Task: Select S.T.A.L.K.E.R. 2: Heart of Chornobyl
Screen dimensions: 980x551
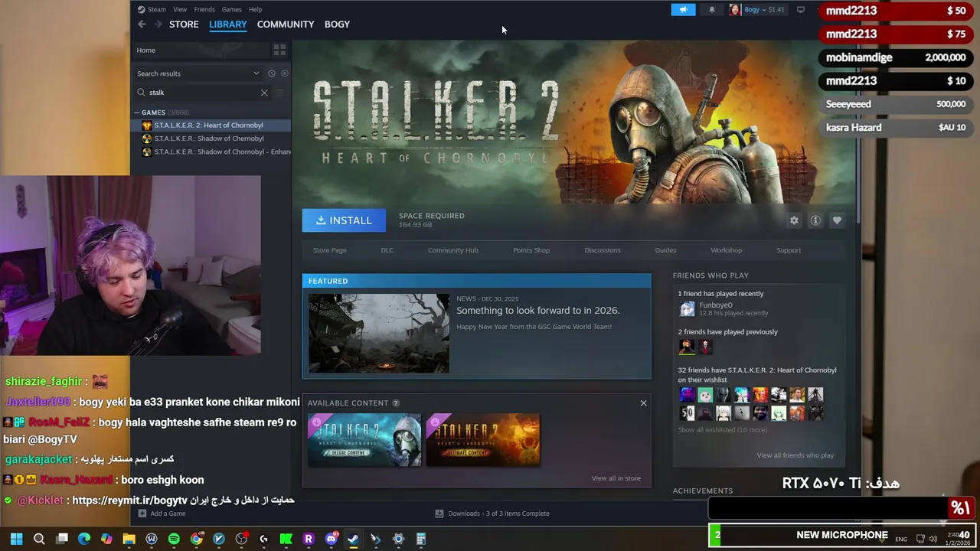Action: pos(211,126)
